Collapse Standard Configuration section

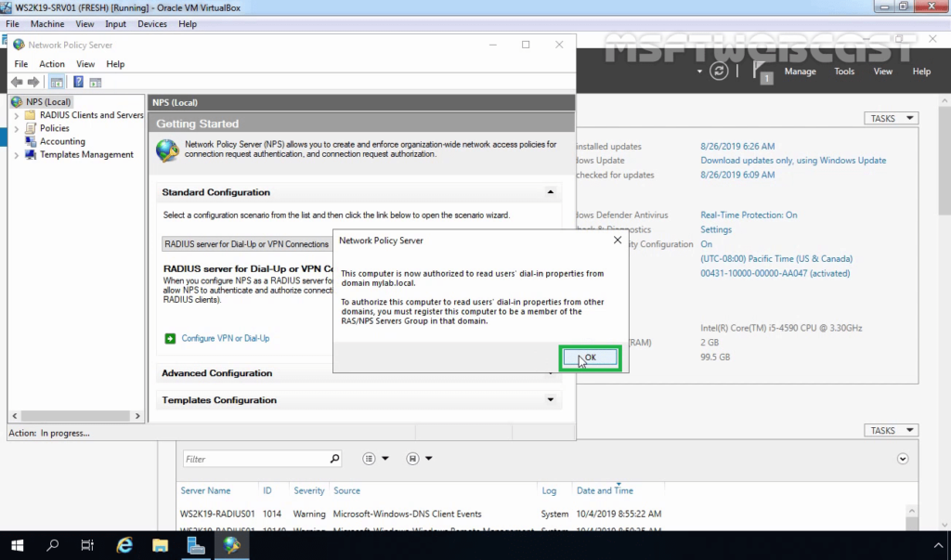point(550,192)
